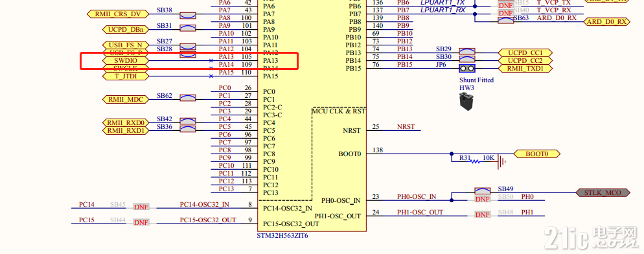Click the PH0-OSC_IN red net label
The height and width of the screenshot is (254, 644).
pos(417,197)
